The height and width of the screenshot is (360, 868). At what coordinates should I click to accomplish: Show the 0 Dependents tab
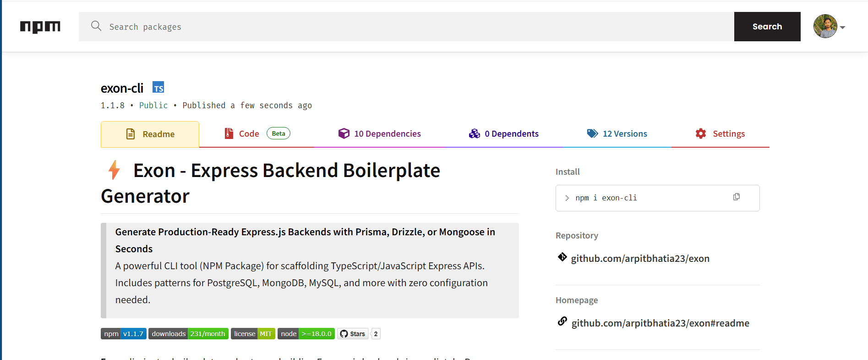tap(504, 134)
